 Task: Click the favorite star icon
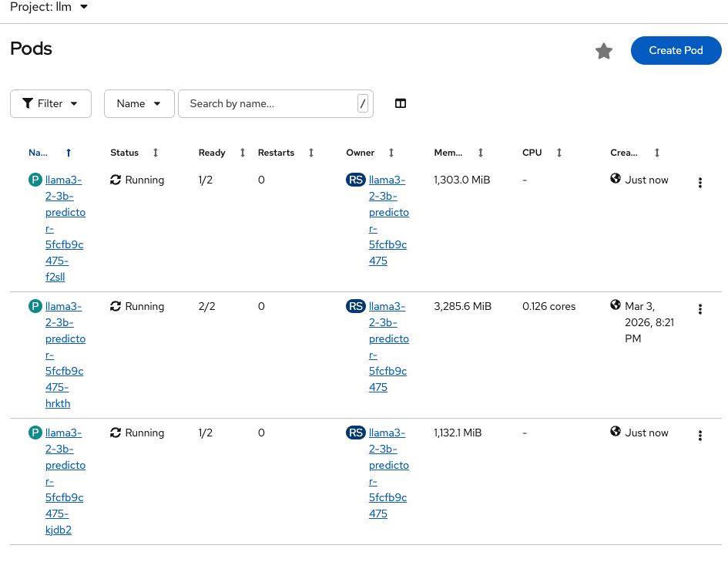coord(604,51)
